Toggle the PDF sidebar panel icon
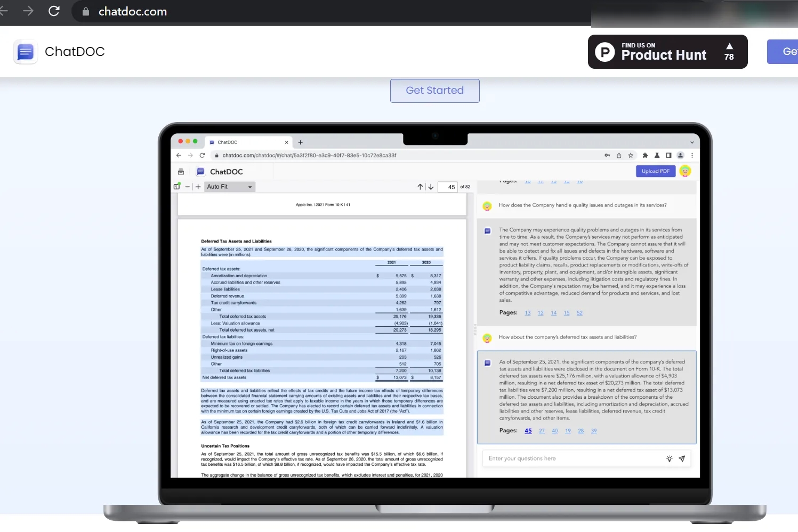 (177, 187)
